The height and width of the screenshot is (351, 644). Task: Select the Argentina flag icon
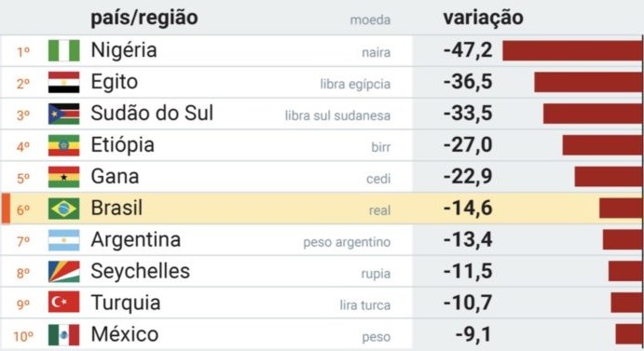point(63,240)
